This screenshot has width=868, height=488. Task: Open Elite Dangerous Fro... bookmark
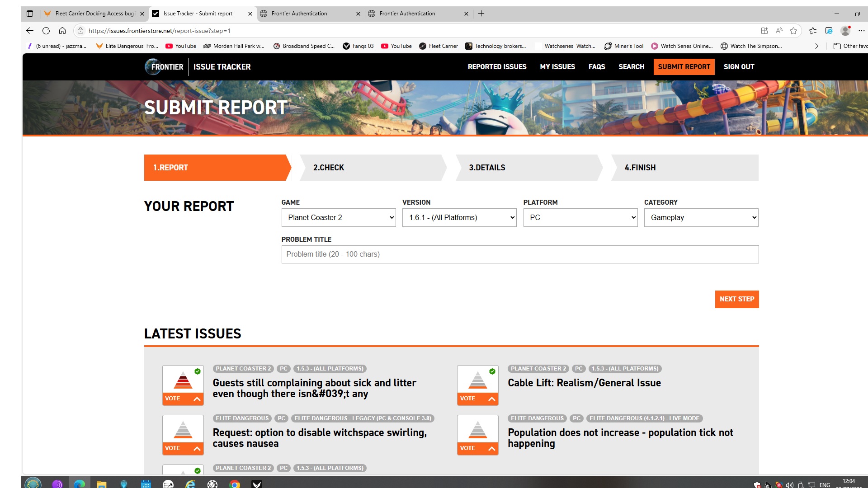127,46
